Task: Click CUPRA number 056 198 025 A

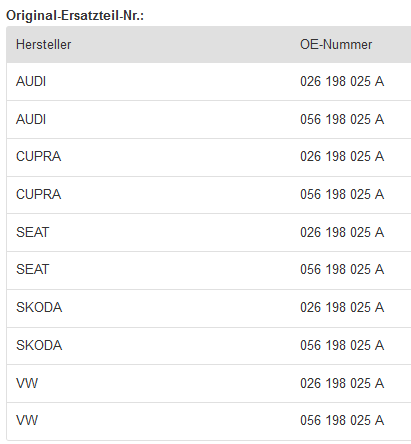Action: click(342, 194)
